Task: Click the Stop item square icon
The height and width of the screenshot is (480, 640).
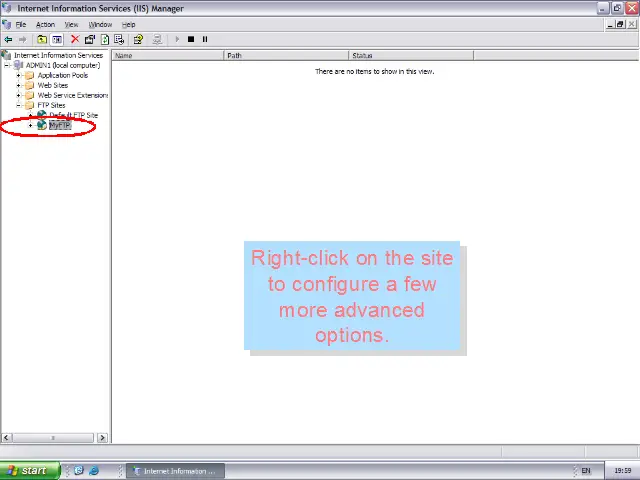Action: (x=191, y=39)
